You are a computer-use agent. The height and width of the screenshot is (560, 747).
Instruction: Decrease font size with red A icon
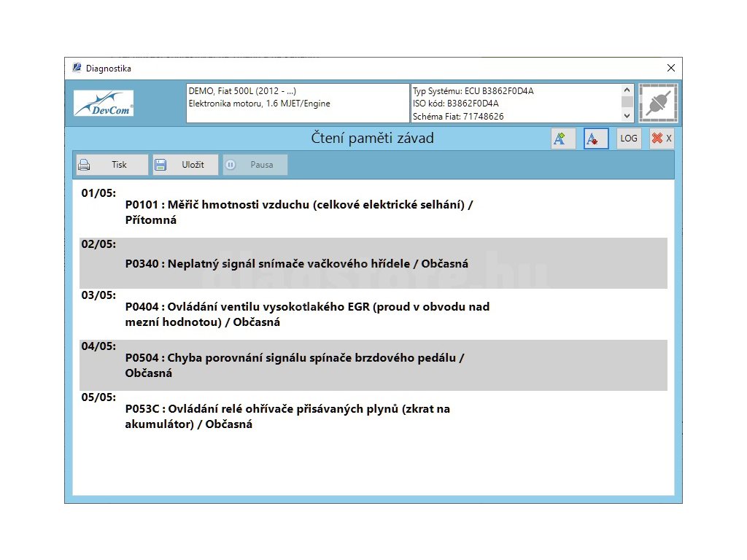pos(596,139)
